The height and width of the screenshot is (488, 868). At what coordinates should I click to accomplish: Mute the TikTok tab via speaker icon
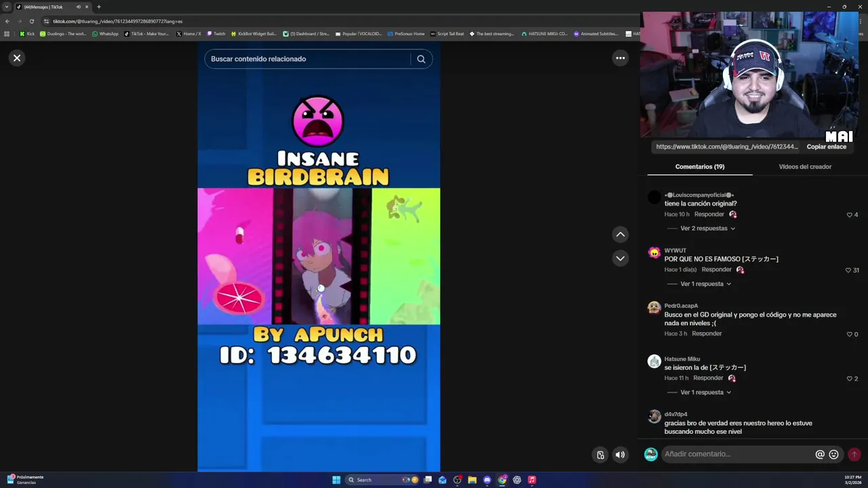[78, 7]
